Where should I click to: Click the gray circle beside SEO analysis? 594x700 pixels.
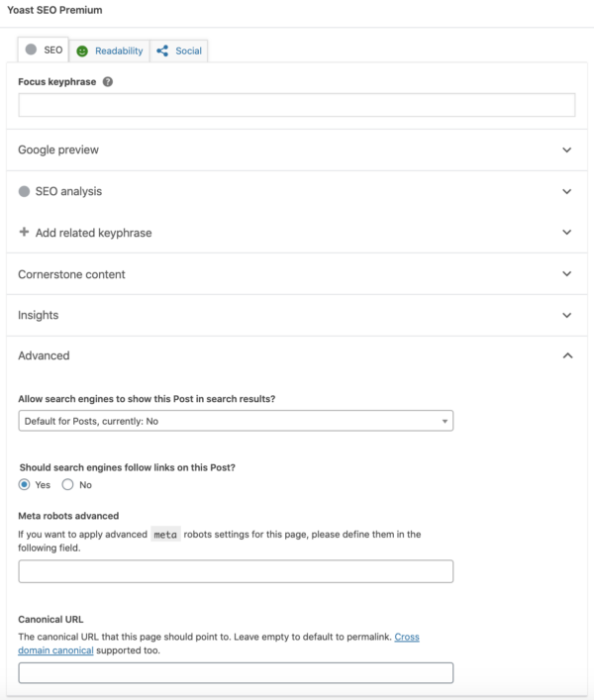24,191
